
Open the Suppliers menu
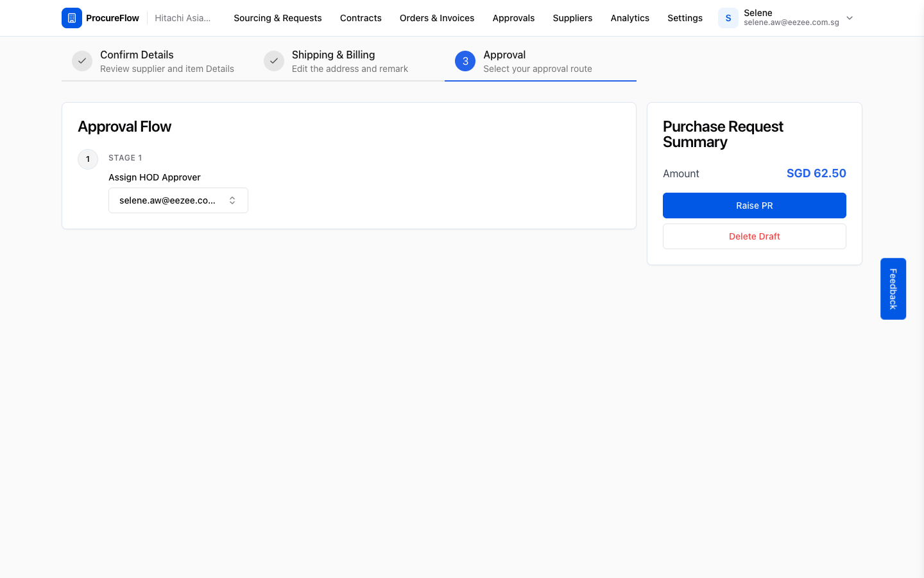[572, 18]
